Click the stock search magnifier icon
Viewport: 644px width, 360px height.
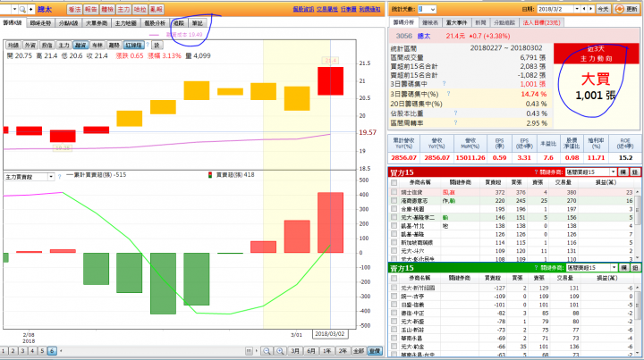(22, 9)
